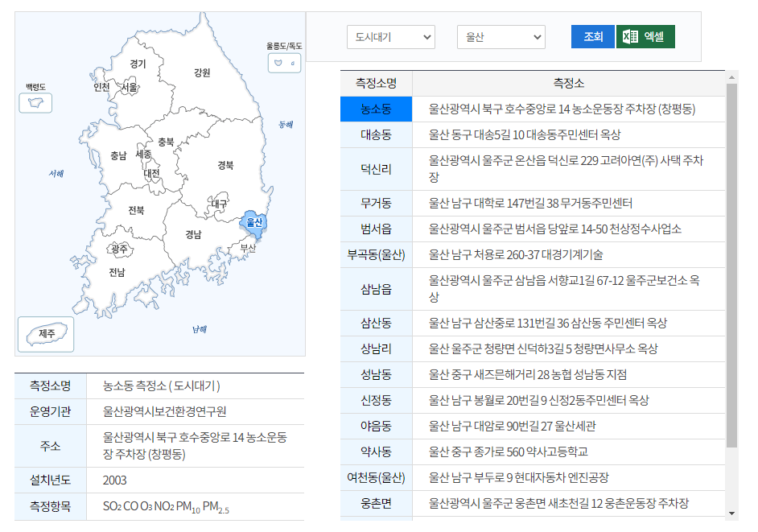The width and height of the screenshot is (758, 532).
Task: Click the scrollbar up arrow of the station list
Action: click(x=732, y=77)
